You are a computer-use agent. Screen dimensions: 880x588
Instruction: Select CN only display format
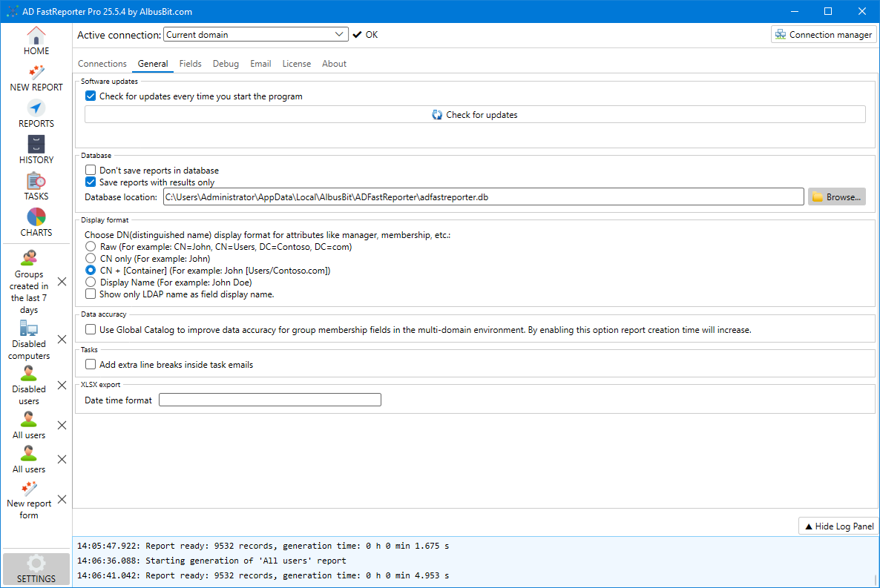point(91,258)
